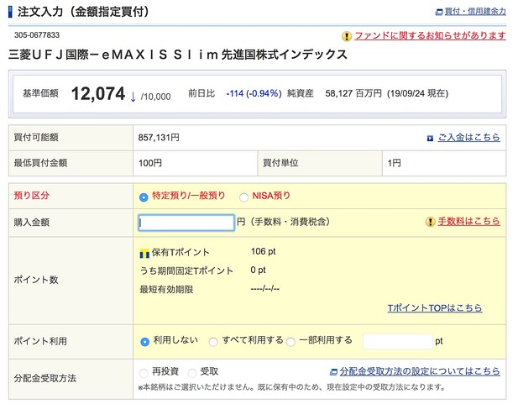The image size is (518, 420).
Task: Open the 買付・信用建余力 link
Action: [475, 12]
